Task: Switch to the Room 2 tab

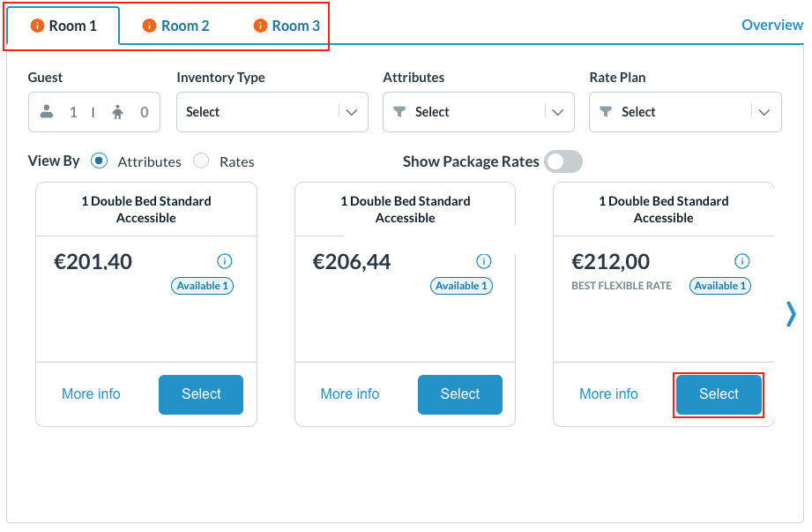Action: pyautogui.click(x=184, y=26)
